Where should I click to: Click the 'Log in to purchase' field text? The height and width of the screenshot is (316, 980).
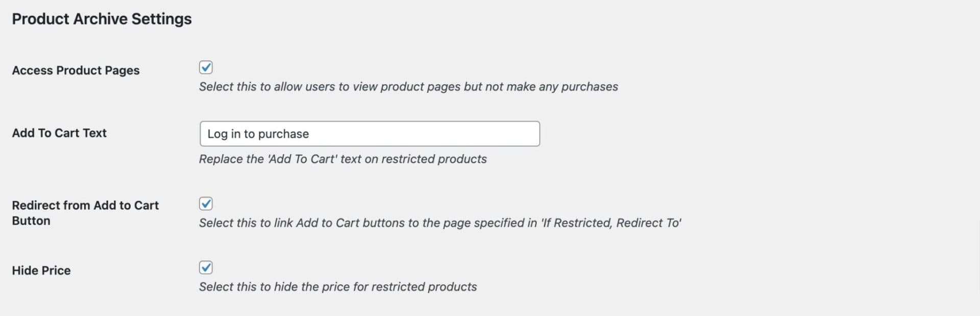pos(258,134)
